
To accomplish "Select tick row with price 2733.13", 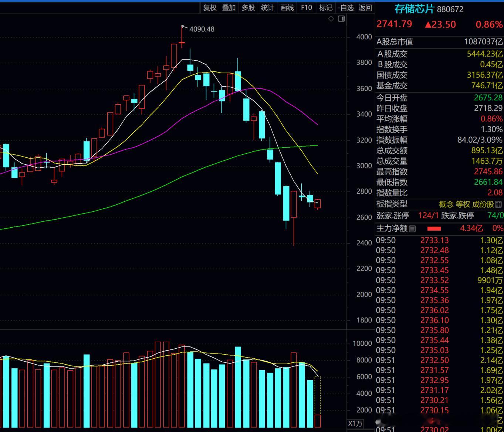I will [x=439, y=240].
